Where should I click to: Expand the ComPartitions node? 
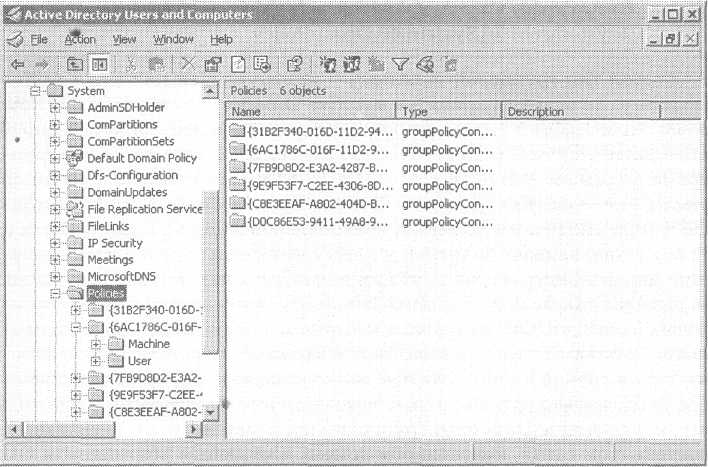point(55,125)
